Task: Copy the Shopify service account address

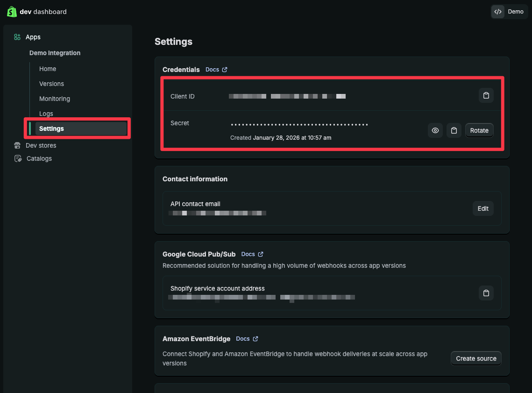Action: 486,293
